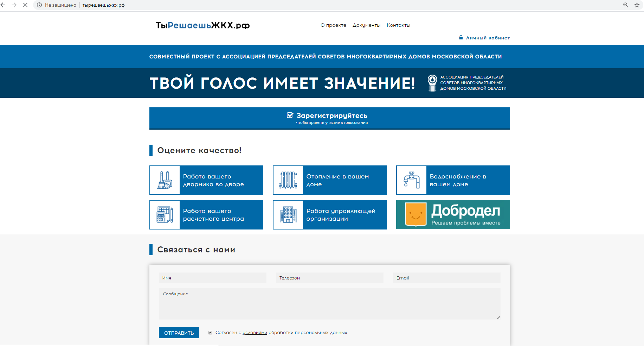
Task: Click the heating radiator icon
Action: pyautogui.click(x=288, y=180)
